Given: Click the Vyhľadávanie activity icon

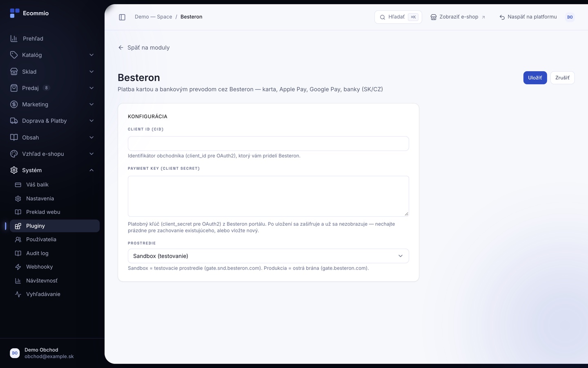Looking at the screenshot, I should (x=18, y=294).
